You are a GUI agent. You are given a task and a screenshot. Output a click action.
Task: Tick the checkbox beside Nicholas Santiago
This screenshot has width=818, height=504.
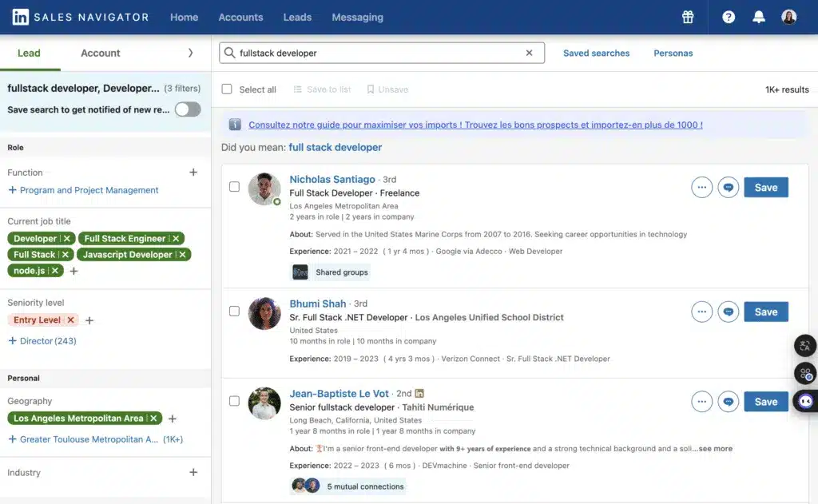[x=234, y=187]
